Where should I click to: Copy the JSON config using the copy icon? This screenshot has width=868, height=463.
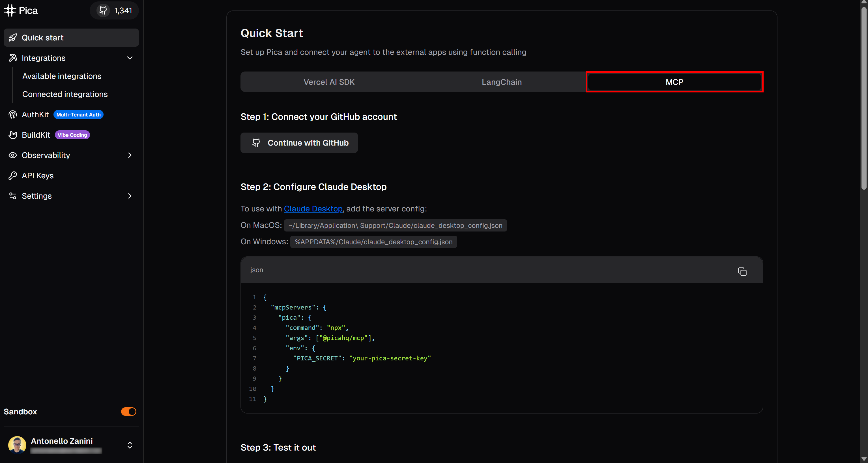[742, 271]
